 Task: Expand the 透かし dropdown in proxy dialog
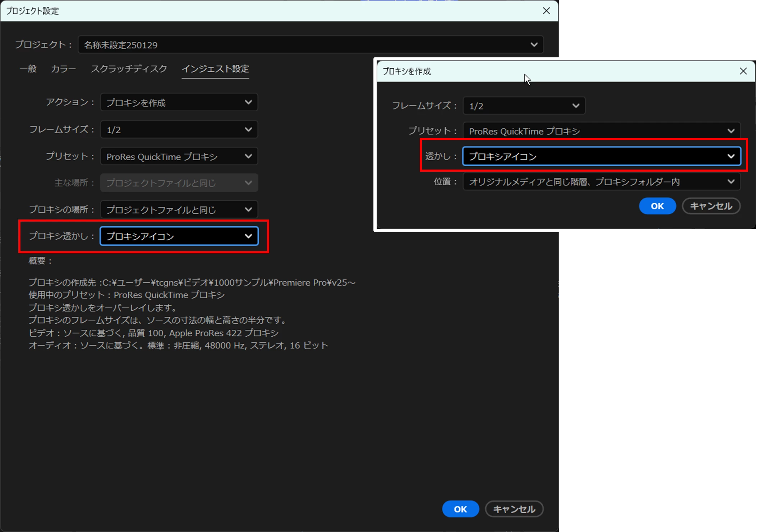point(602,156)
